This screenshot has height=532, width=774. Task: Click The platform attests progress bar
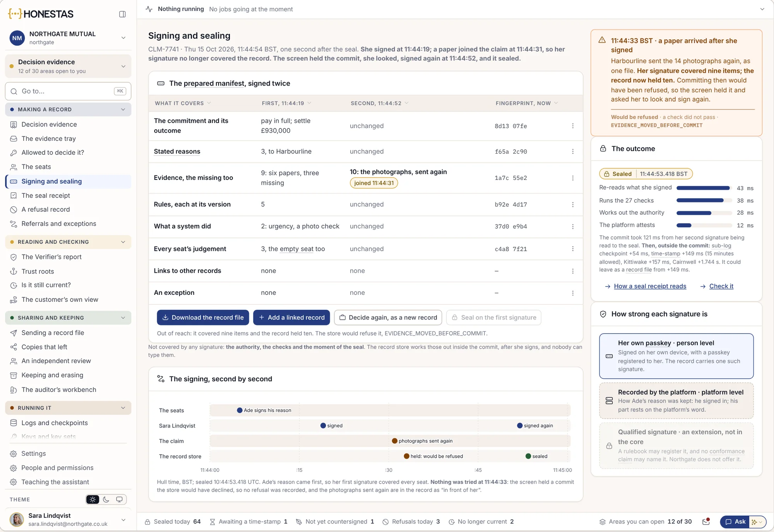tap(704, 225)
